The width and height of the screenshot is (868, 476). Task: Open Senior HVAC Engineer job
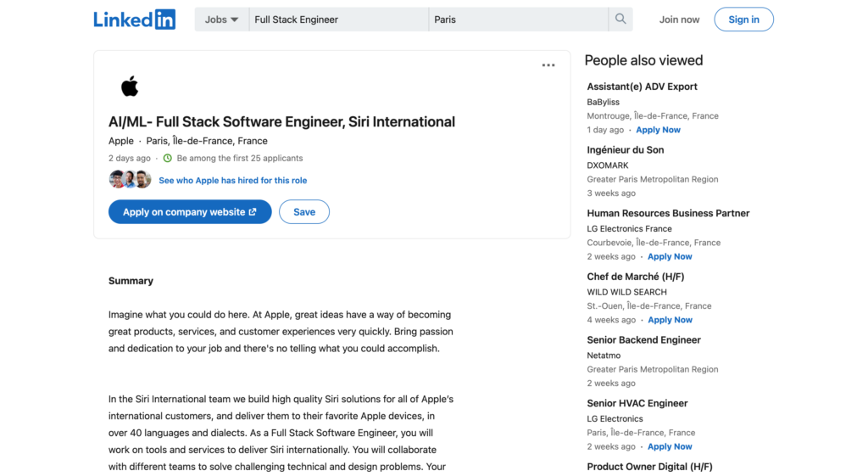coord(637,403)
